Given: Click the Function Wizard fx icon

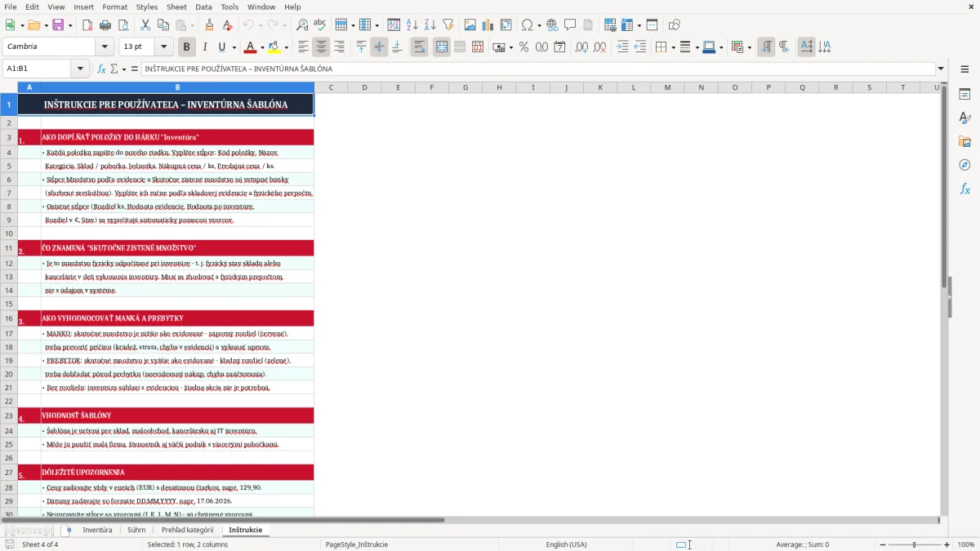Looking at the screenshot, I should click(x=102, y=69).
